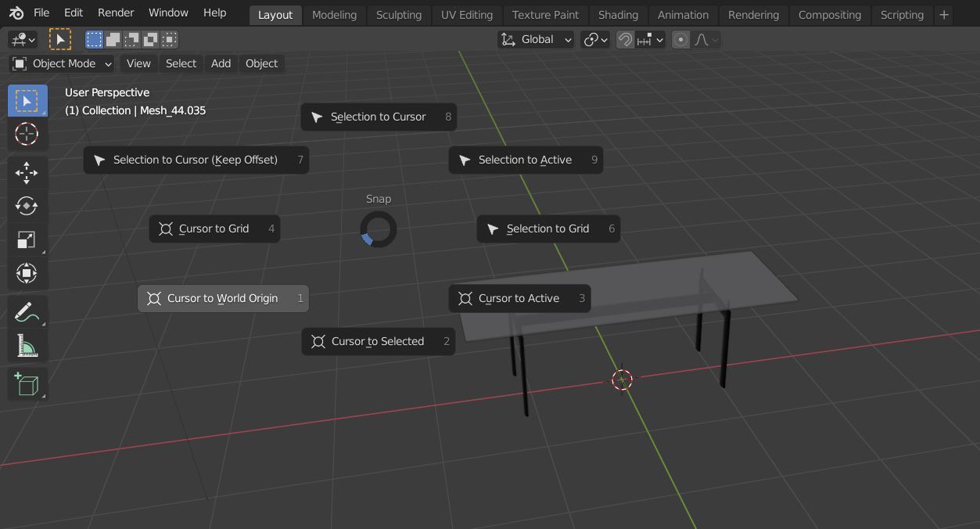Enable the Extend selection mode icon
The image size is (980, 529).
click(x=113, y=39)
